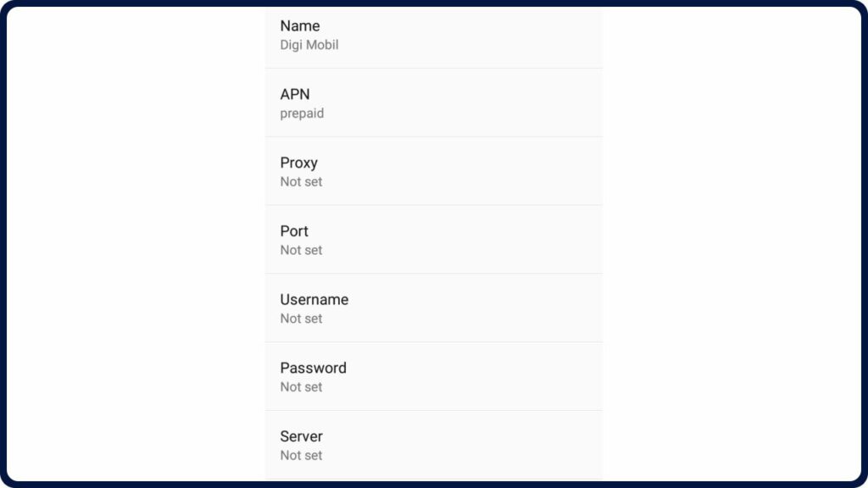
Task: Tap Not set under Proxy
Action: point(301,181)
